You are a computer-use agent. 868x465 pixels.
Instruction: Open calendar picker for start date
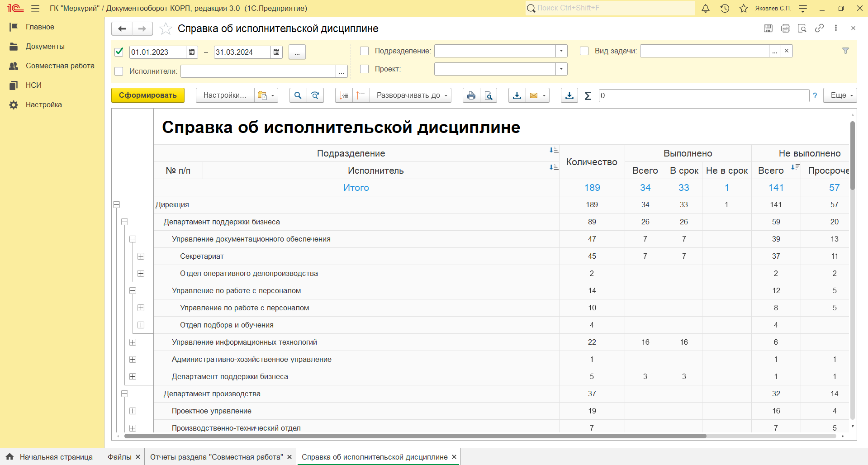192,52
